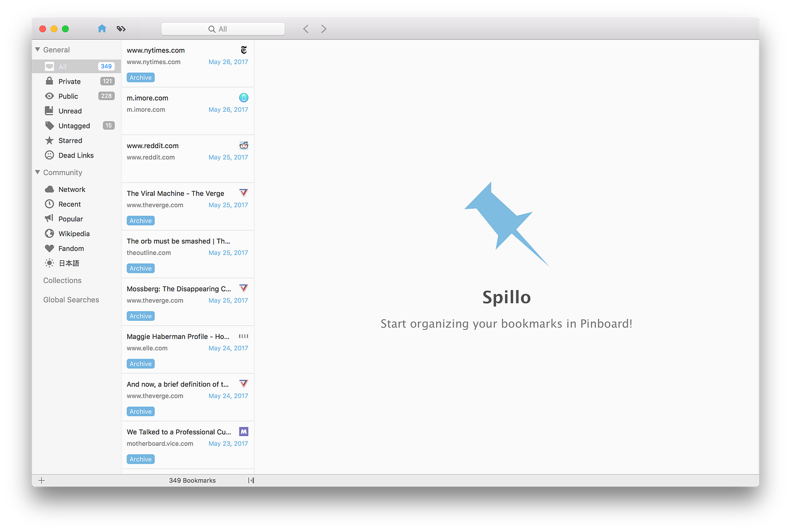Click Archive tag on Mossberg bookmark
This screenshot has height=532, width=791.
coord(141,316)
